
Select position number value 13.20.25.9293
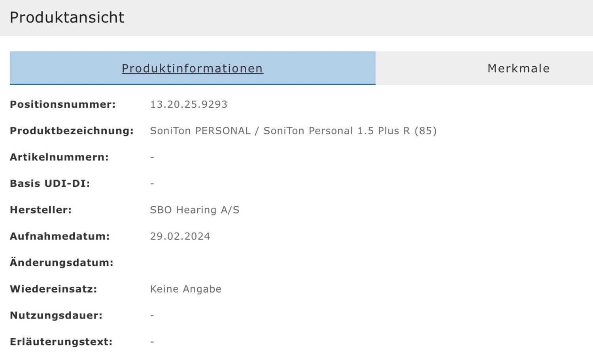[x=189, y=105]
